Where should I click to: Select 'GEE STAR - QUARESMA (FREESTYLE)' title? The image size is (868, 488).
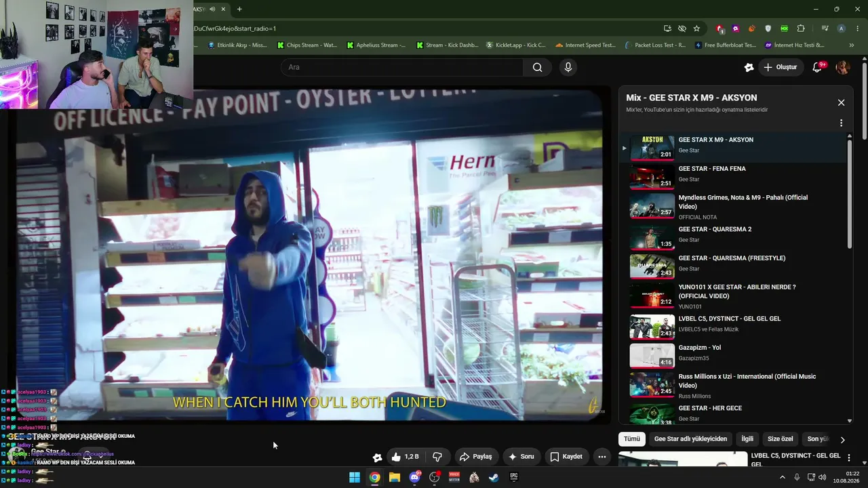(732, 258)
